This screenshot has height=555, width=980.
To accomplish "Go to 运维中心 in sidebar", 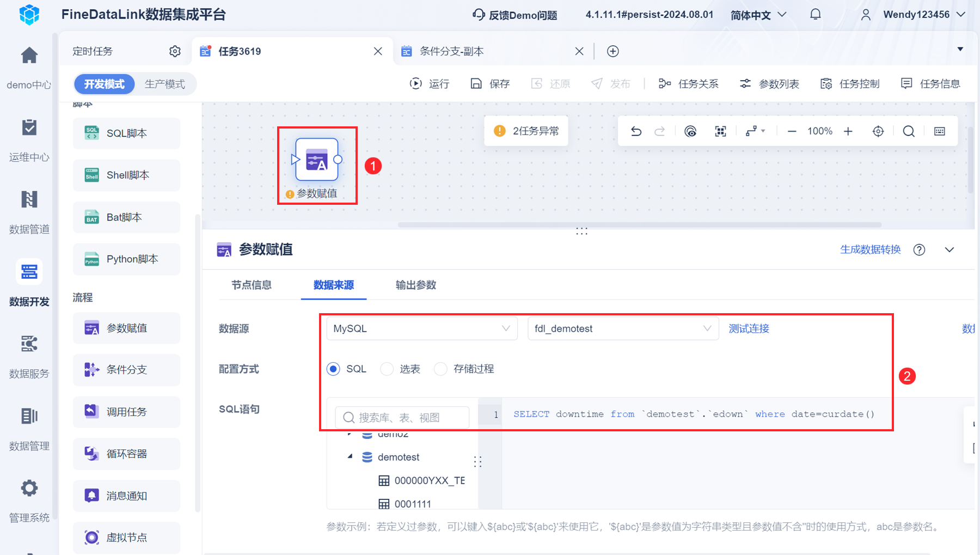I will [x=29, y=139].
